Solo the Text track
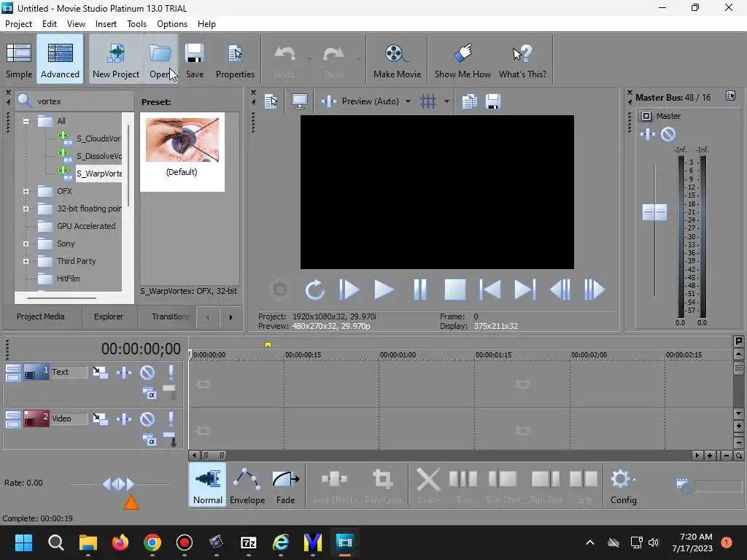This screenshot has width=747, height=560. (171, 373)
